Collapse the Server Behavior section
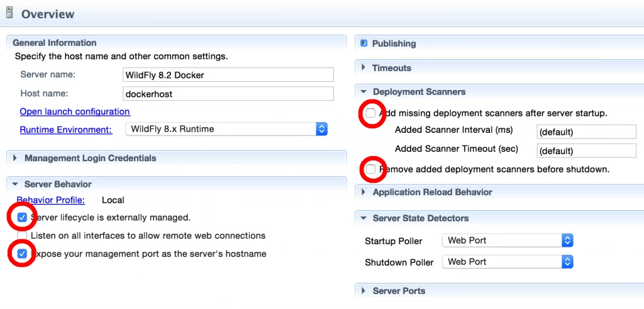Image resolution: width=644 pixels, height=309 pixels. (15, 184)
